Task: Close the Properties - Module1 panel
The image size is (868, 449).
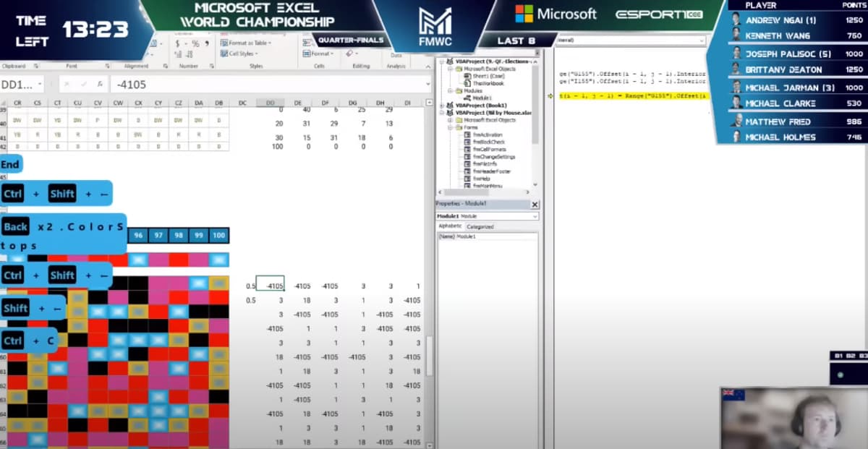Action: pos(535,205)
